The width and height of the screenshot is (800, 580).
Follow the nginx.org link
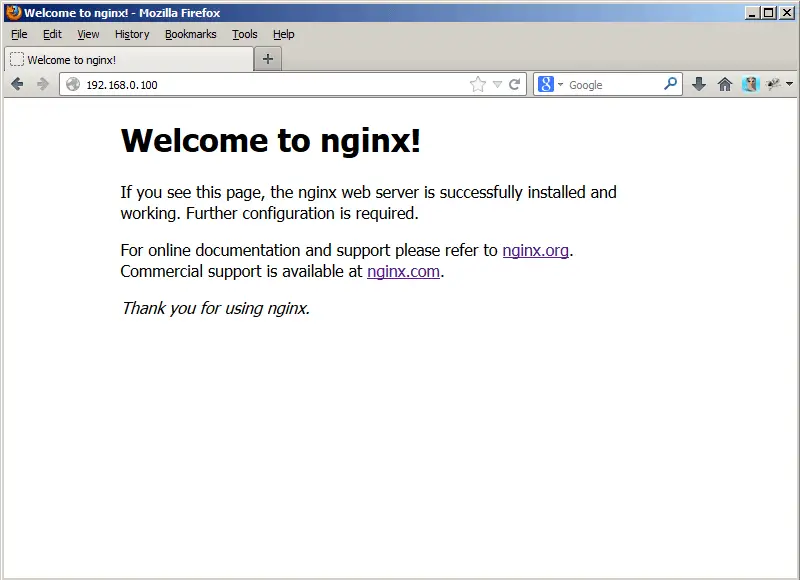click(535, 250)
